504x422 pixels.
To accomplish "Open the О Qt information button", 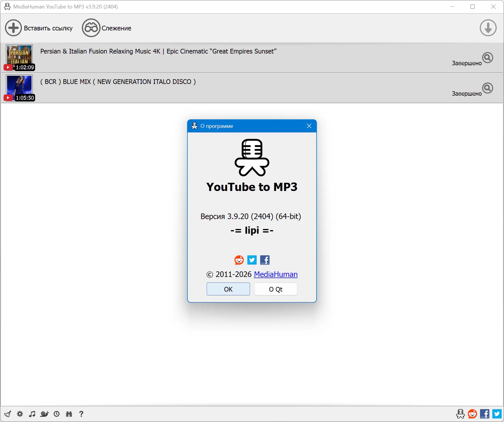I will click(x=276, y=289).
